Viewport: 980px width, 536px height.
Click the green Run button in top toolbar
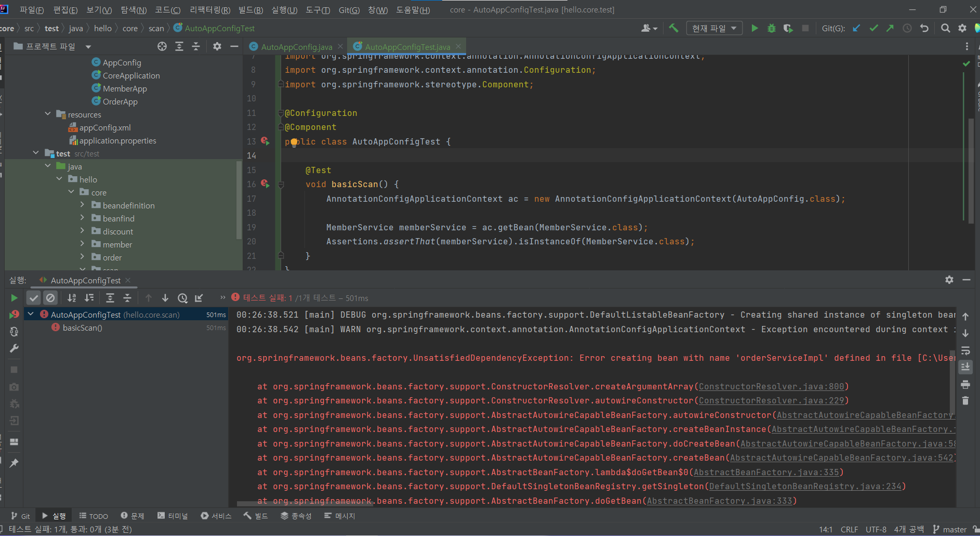(x=754, y=28)
